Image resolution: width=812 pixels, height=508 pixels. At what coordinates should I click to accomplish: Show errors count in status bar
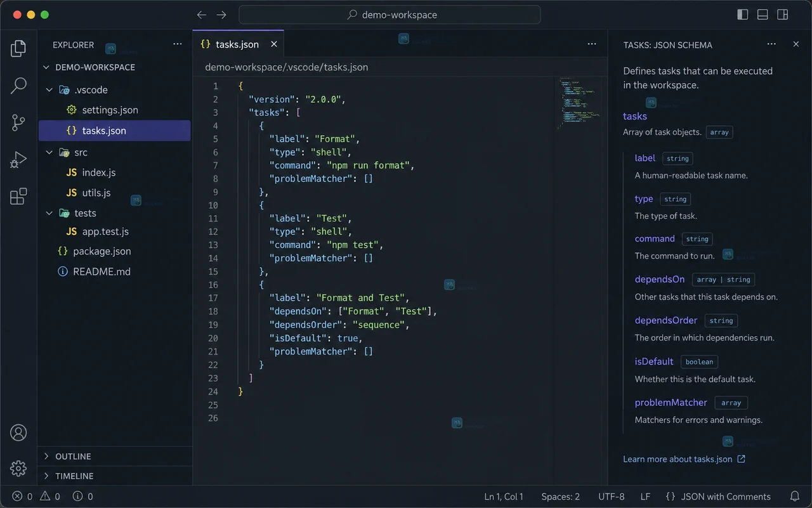coord(22,497)
